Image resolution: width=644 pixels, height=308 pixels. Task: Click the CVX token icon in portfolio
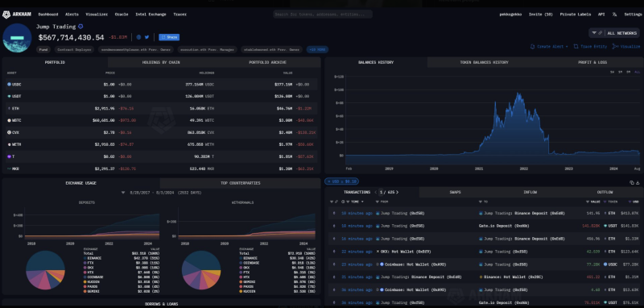coord(9,132)
